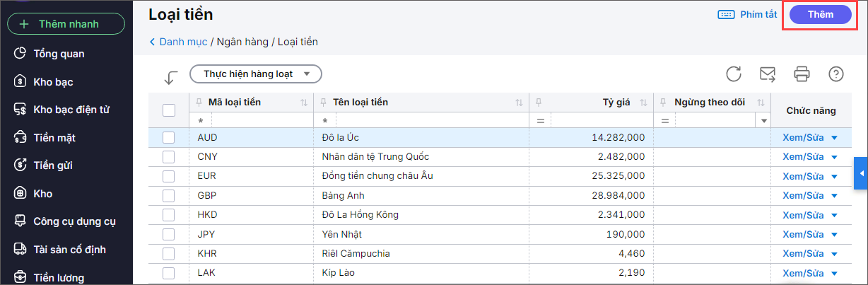This screenshot has height=285, width=868.
Task: Click Danh mục breadcrumb link
Action: [182, 42]
